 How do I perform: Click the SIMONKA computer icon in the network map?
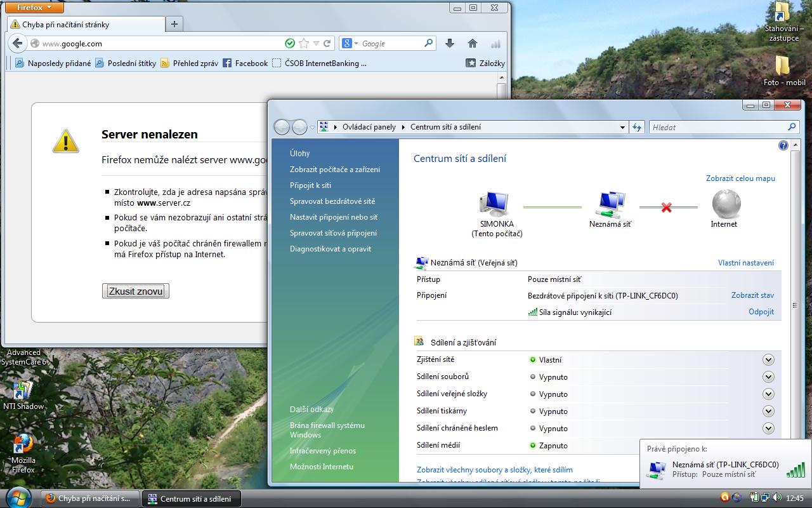[x=494, y=204]
